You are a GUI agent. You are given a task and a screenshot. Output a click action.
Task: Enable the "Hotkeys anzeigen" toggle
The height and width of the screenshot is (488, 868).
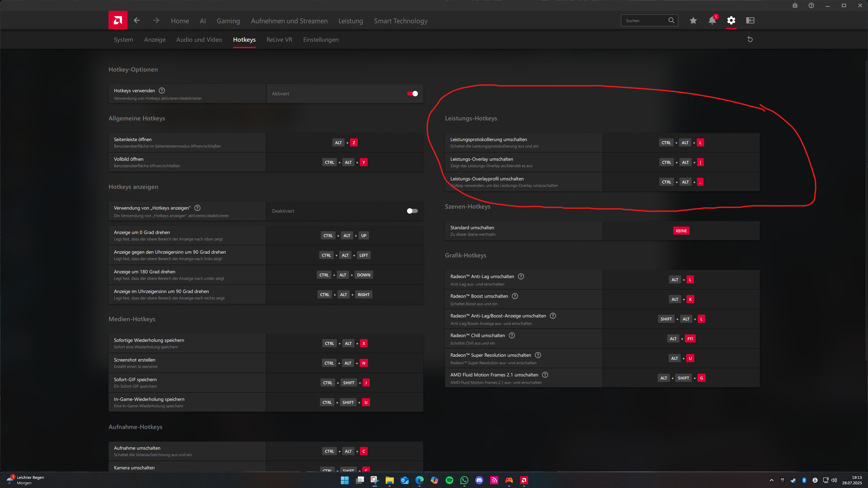[412, 211]
